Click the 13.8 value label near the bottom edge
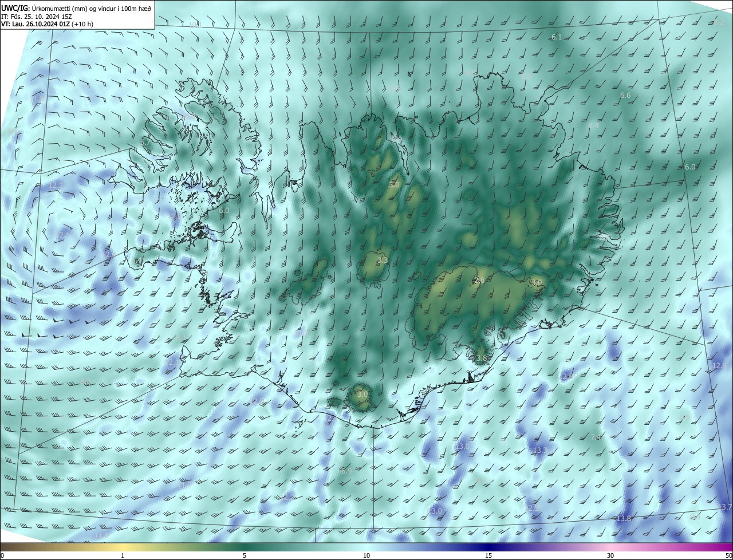This screenshot has width=733, height=560. tap(624, 518)
